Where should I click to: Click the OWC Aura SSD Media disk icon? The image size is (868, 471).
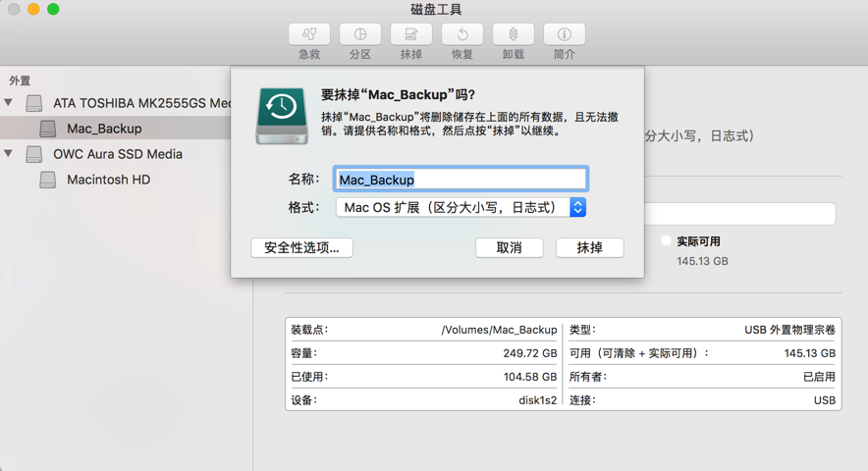coord(34,154)
